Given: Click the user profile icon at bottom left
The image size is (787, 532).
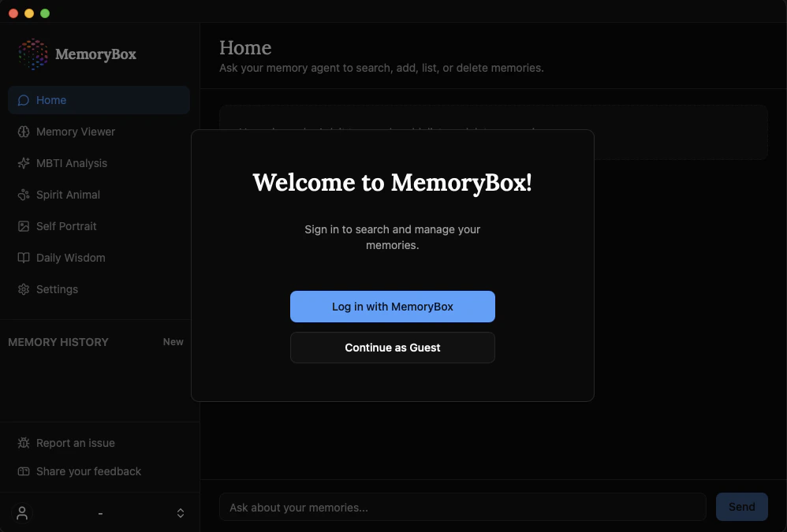Looking at the screenshot, I should coord(22,513).
